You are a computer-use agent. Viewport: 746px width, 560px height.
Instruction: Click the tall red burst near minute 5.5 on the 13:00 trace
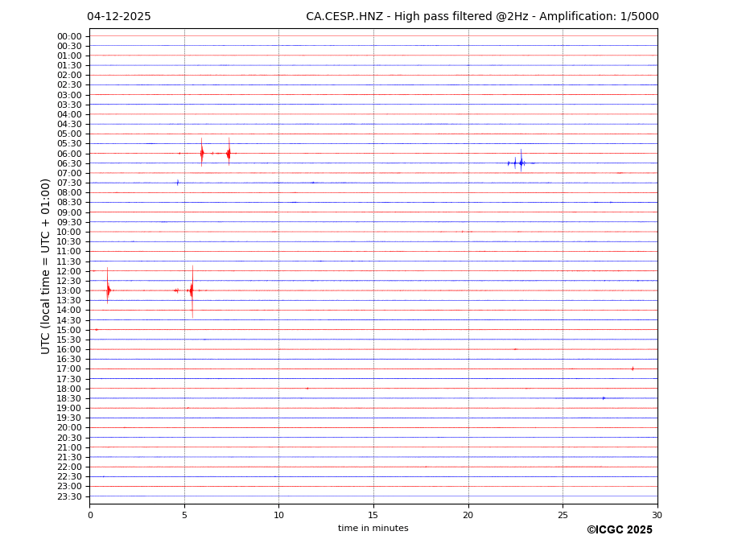tap(192, 290)
